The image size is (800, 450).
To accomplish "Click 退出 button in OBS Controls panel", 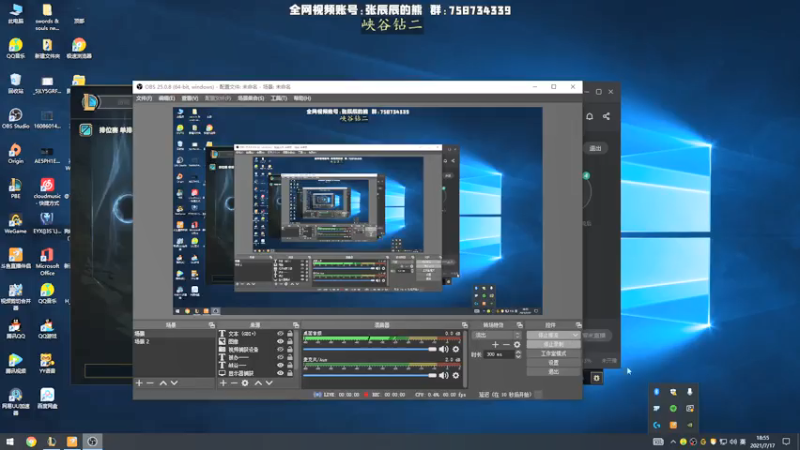I will coord(554,372).
